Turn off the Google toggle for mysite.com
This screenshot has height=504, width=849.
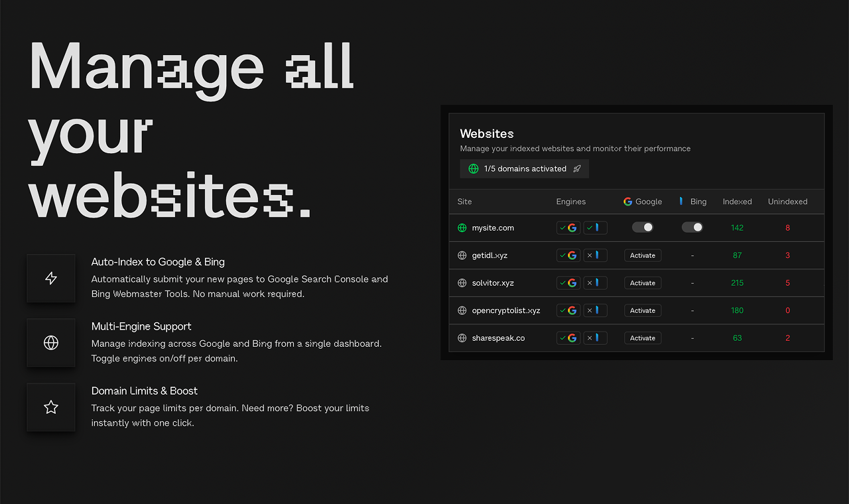pyautogui.click(x=642, y=227)
